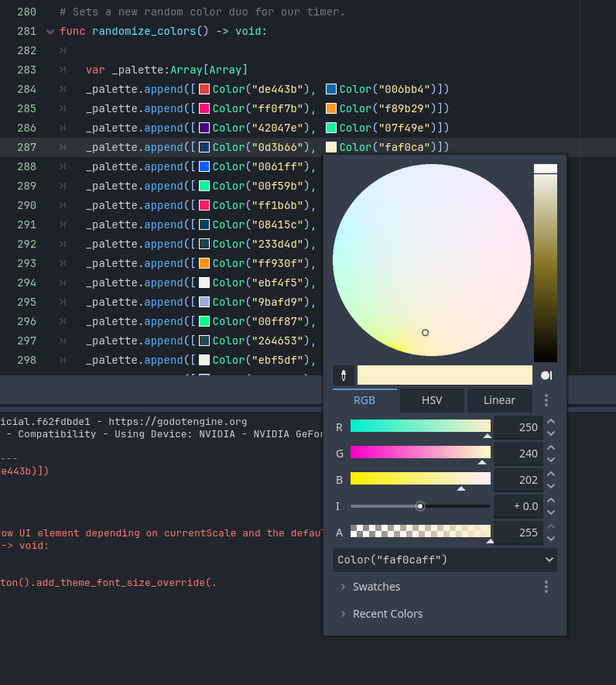
Task: Activate the eyedropper color picker tool
Action: point(344,375)
